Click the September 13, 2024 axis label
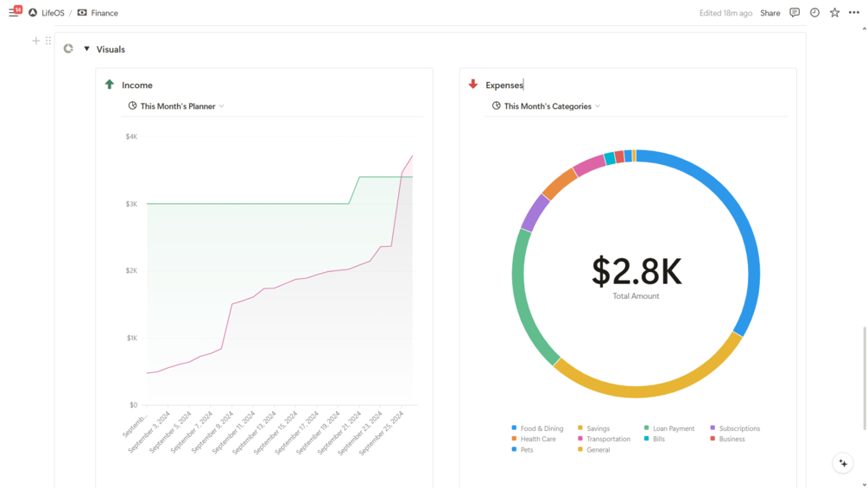 (254, 433)
